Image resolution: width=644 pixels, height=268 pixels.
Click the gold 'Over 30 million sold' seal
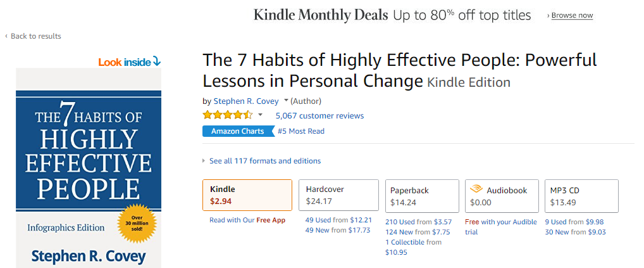tap(137, 224)
